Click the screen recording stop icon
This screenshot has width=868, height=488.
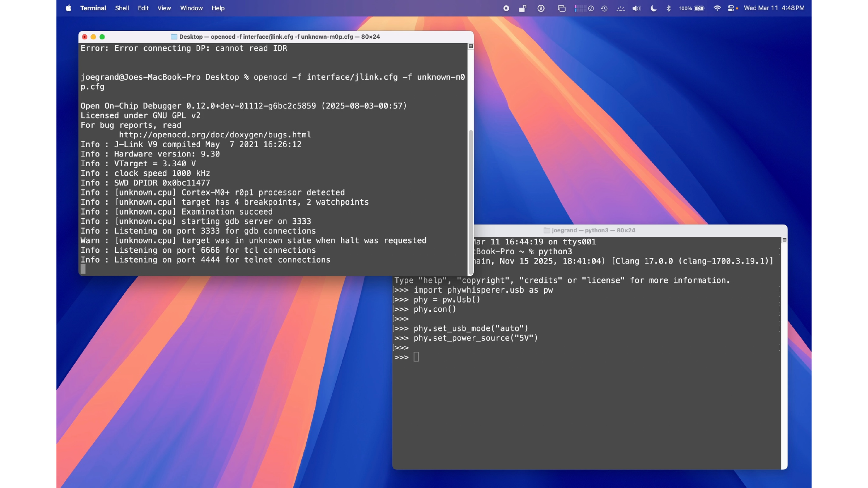(506, 8)
